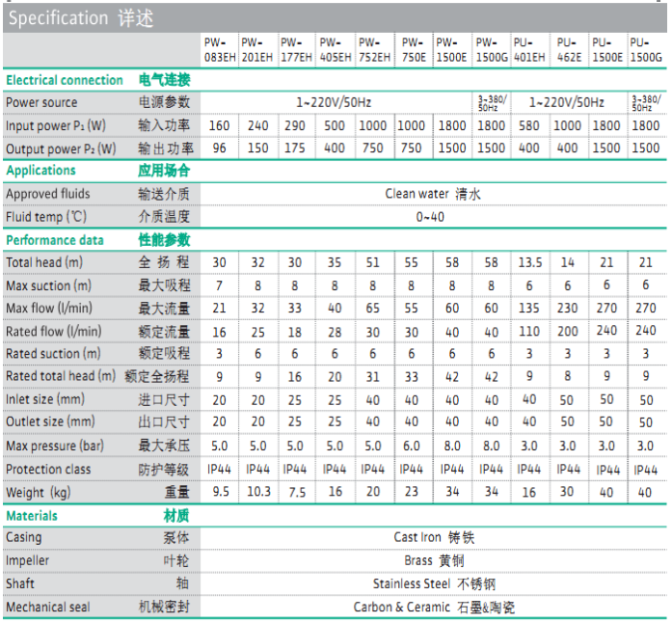The height and width of the screenshot is (623, 672).
Task: Click the Materials section heading
Action: 32,516
